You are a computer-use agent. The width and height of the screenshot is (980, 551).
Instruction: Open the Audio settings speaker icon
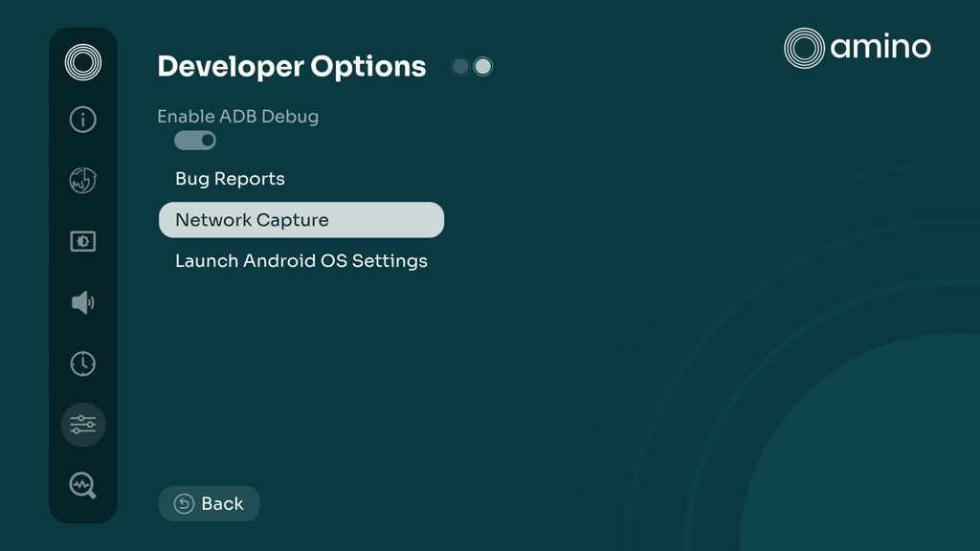click(x=82, y=302)
